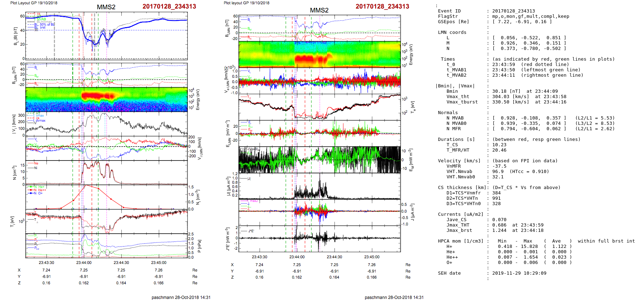Click the 'LMN coords' heading in text panel
Screen dimensions: 644x300
452,32
